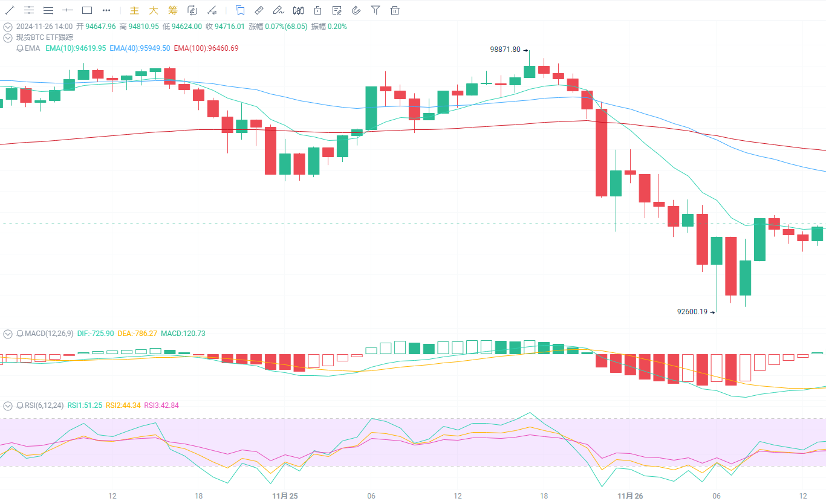The width and height of the screenshot is (826, 504).
Task: Click the 低 94624.00 low price
Action: pos(182,27)
